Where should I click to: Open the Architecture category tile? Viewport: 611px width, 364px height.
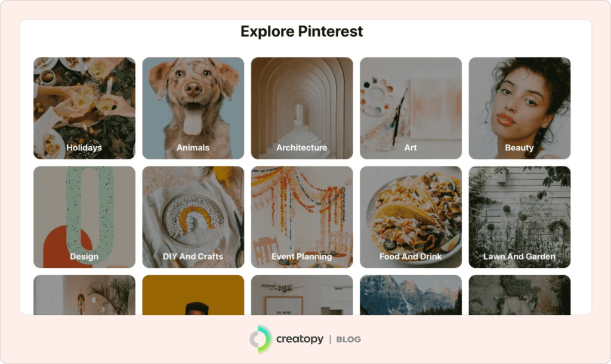pos(301,108)
